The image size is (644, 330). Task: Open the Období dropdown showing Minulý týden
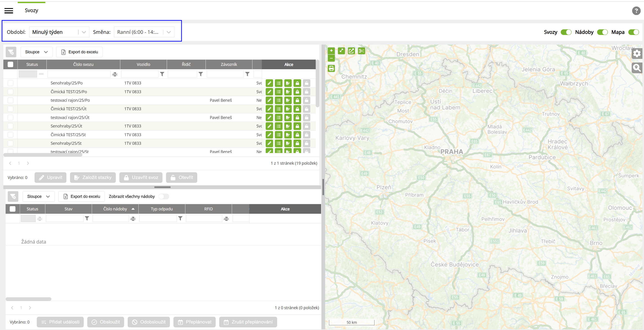pyautogui.click(x=59, y=32)
